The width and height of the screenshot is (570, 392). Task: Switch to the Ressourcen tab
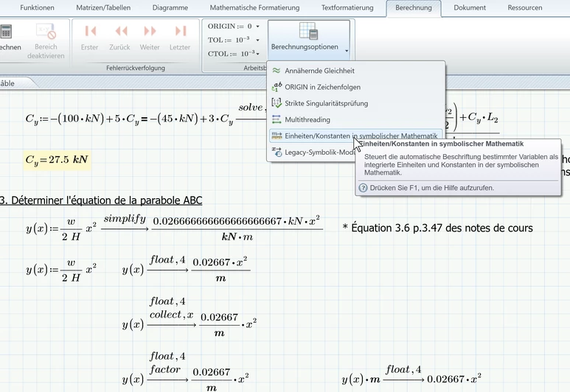(x=525, y=7)
